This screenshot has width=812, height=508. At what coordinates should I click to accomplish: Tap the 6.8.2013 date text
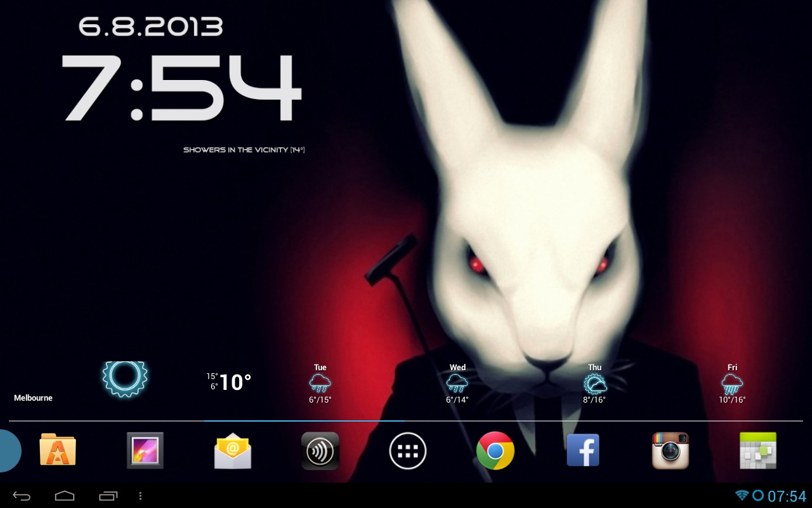point(150,26)
